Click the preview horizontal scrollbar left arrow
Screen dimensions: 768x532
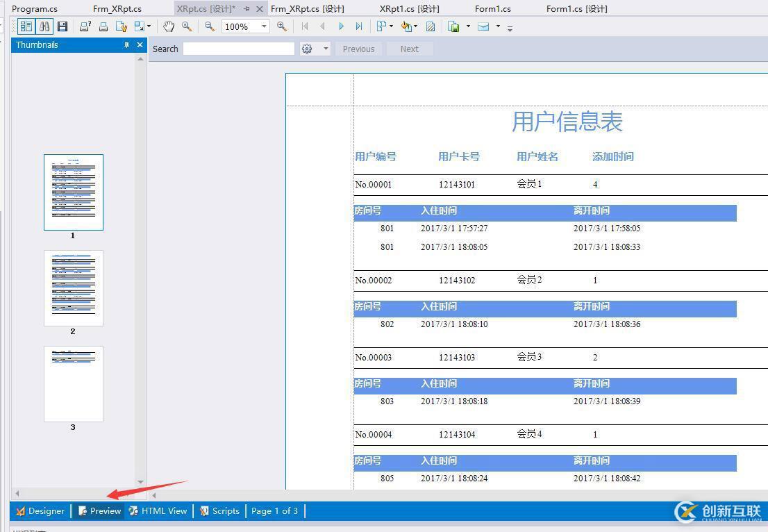click(x=154, y=494)
